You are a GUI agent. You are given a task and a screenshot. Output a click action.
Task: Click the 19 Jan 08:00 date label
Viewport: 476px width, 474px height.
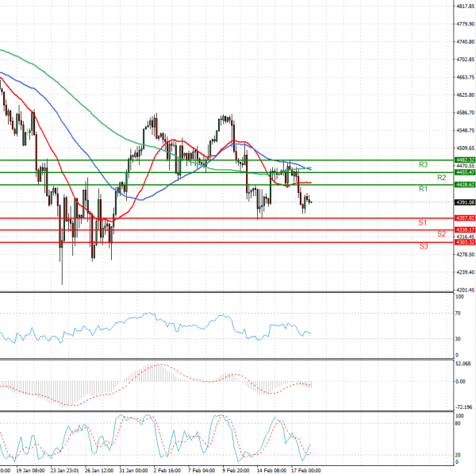[x=30, y=471]
